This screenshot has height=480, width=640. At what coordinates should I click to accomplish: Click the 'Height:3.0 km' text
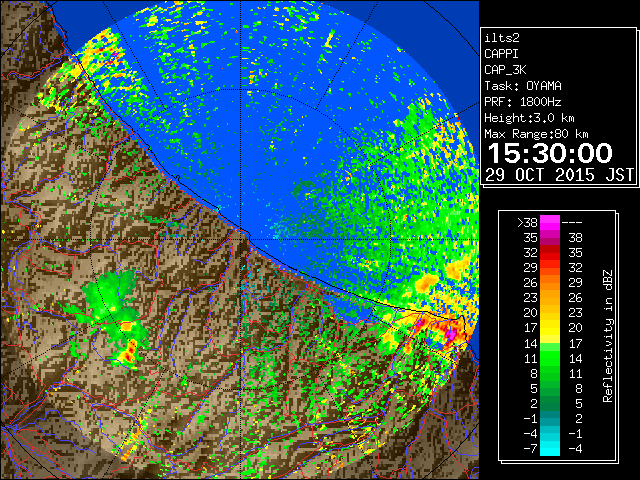529,118
